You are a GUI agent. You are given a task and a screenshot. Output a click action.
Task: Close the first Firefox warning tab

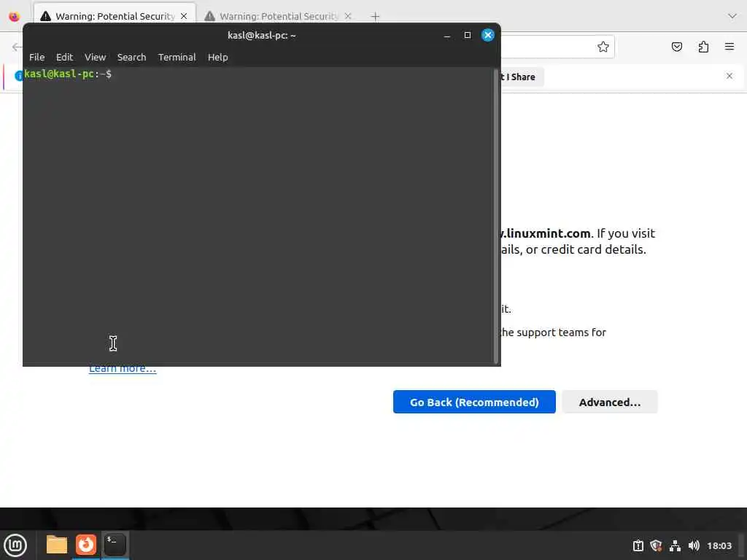[x=184, y=16]
